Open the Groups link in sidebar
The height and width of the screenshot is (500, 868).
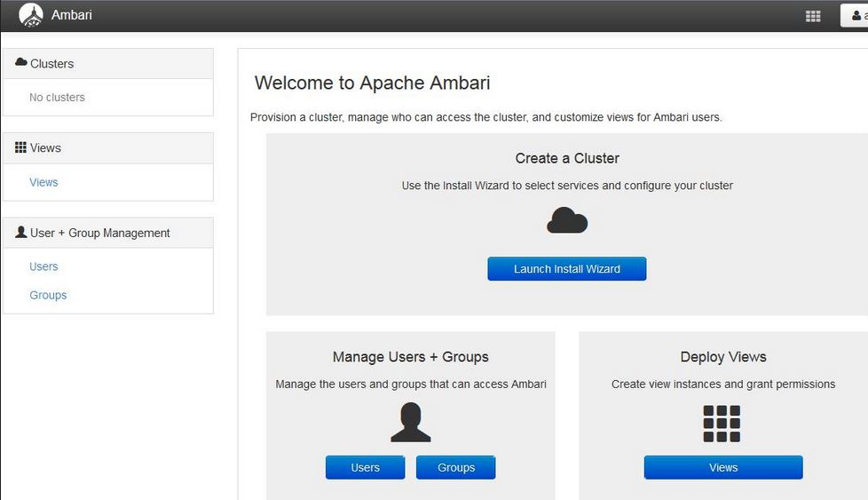(x=48, y=295)
